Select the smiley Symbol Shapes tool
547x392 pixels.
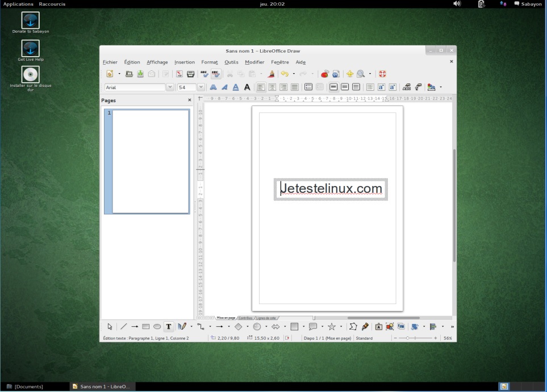(x=257, y=327)
